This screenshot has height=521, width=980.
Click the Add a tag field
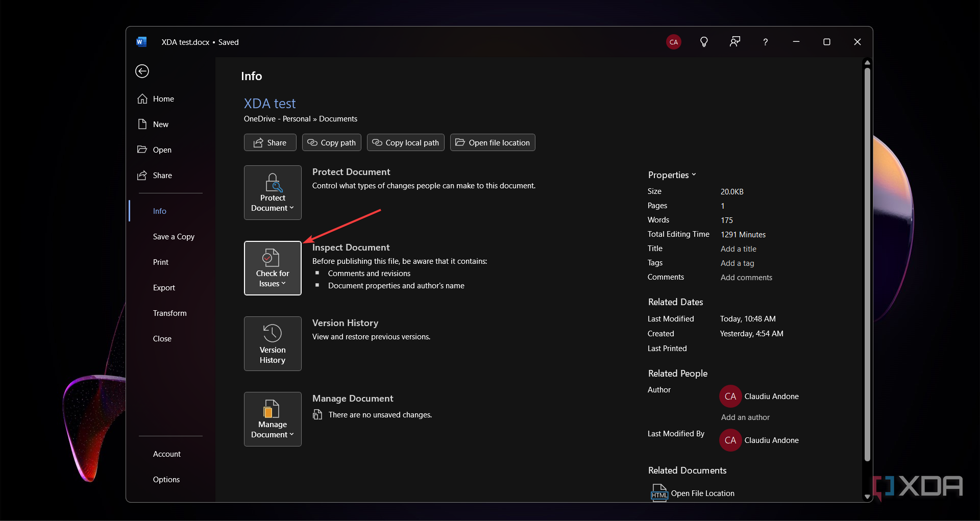[738, 263]
